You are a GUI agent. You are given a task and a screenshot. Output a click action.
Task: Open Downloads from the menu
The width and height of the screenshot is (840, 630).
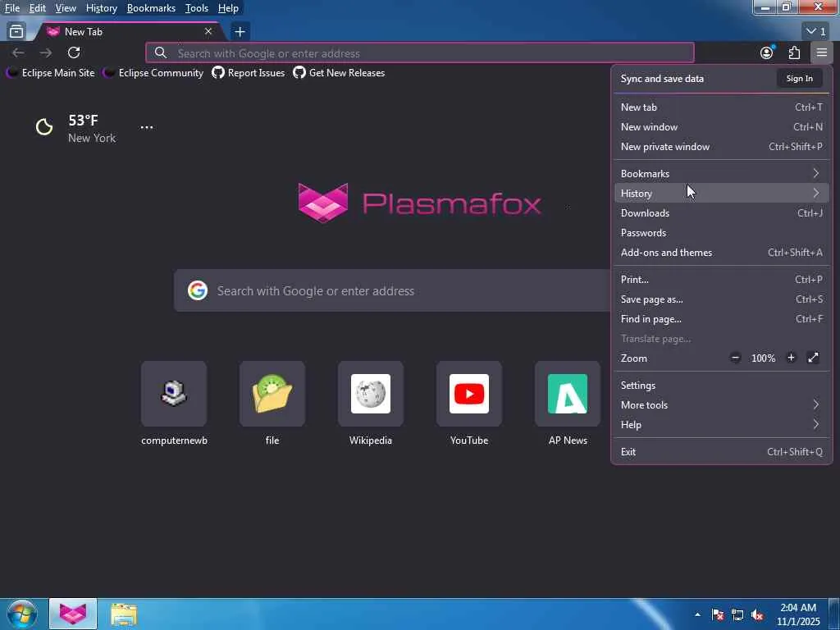coord(722,213)
